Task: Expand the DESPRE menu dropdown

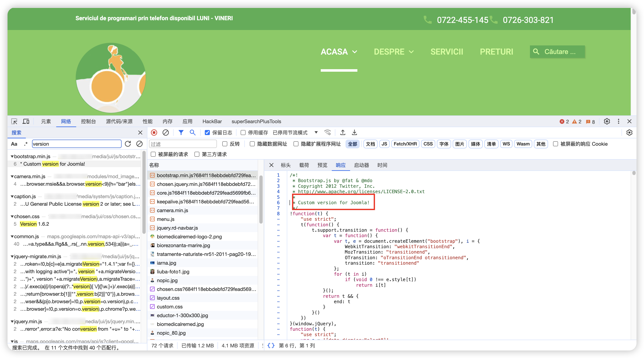Action: (x=411, y=52)
